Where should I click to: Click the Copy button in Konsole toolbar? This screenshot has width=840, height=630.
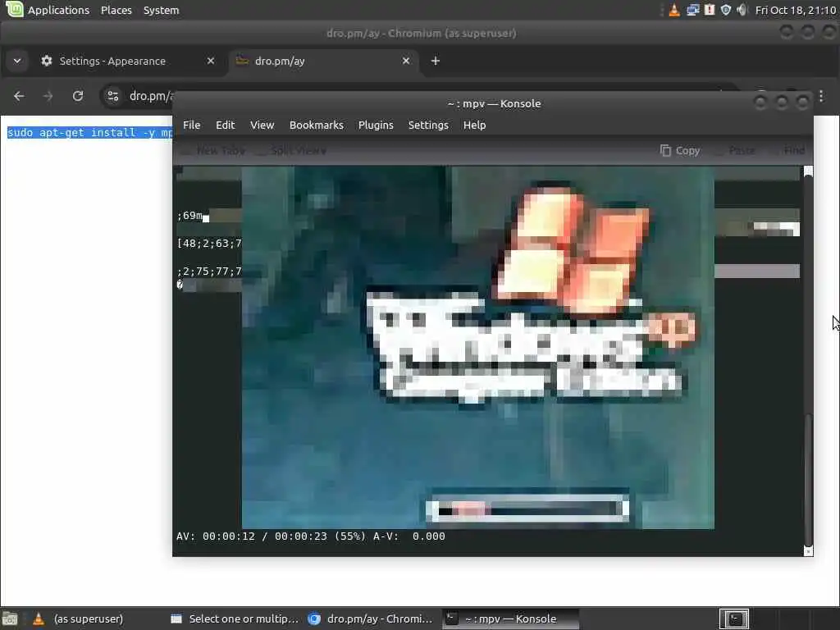[680, 151]
